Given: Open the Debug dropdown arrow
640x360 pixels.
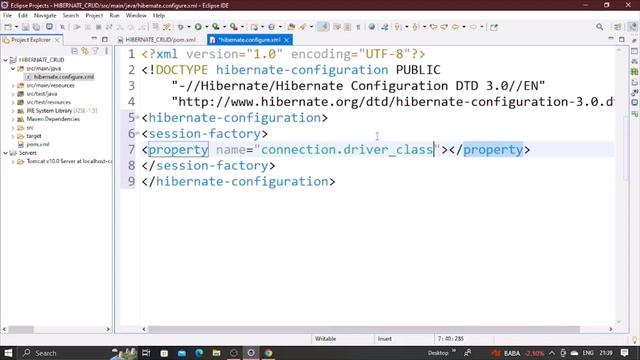Looking at the screenshot, I should pyautogui.click(x=189, y=27).
